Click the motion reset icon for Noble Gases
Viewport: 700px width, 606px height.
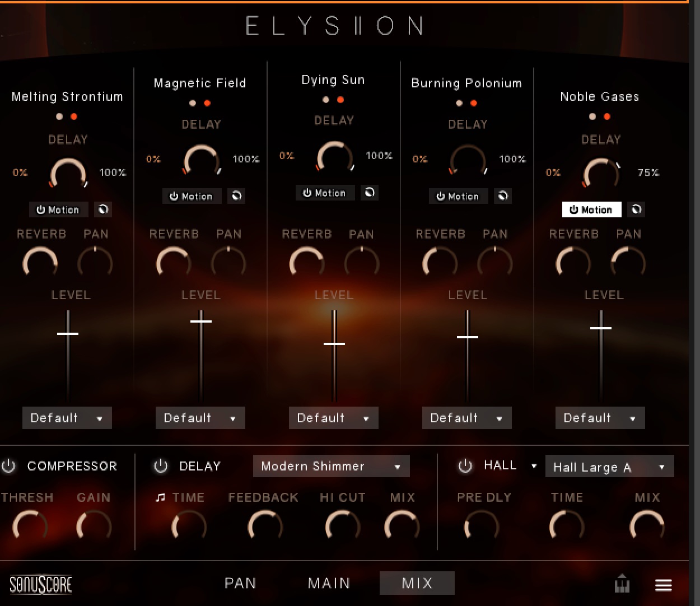[x=636, y=209]
